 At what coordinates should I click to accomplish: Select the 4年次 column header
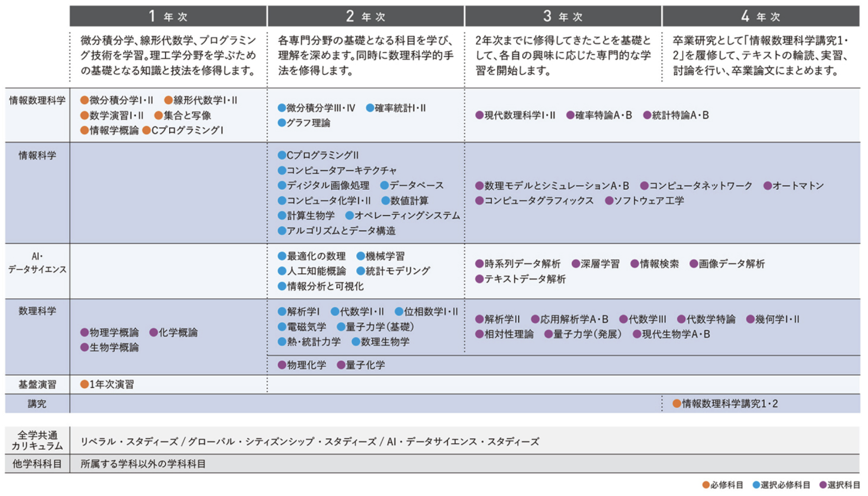click(761, 16)
